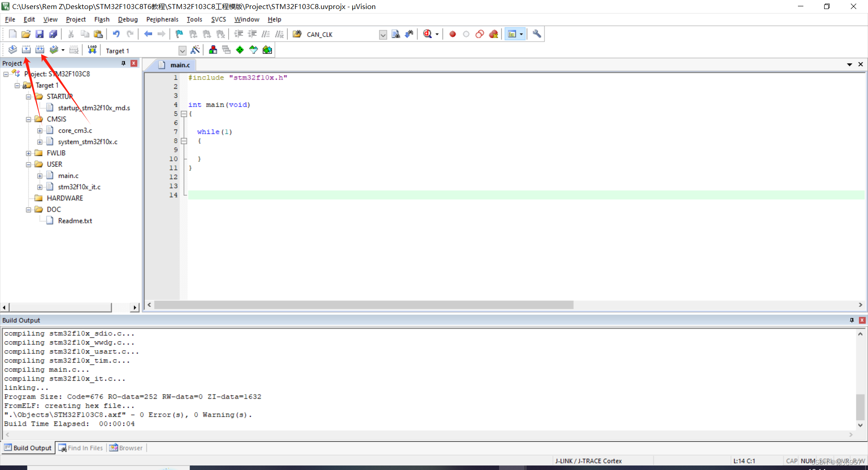This screenshot has width=868, height=470.
Task: Collapse the CMSIS folder node
Action: pos(28,119)
